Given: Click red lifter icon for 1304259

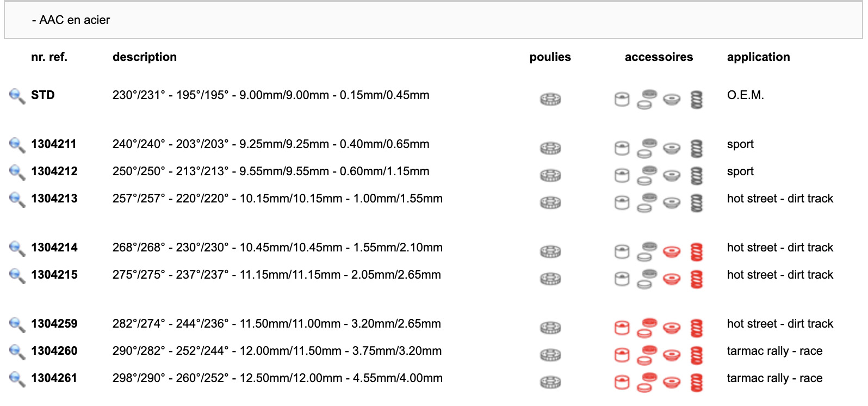Looking at the screenshot, I should pyautogui.click(x=622, y=328).
